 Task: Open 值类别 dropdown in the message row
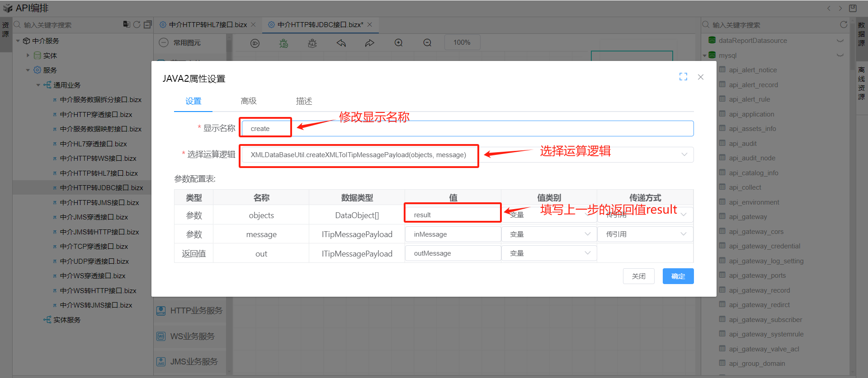pos(587,234)
